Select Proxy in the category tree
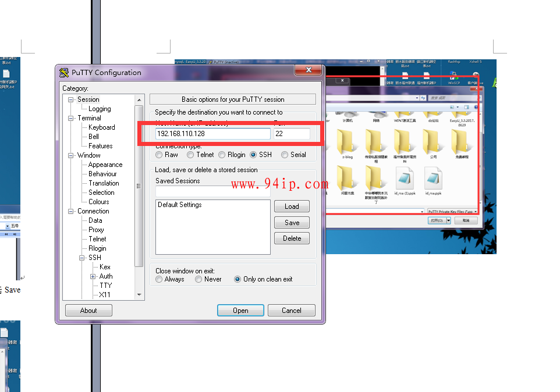 tap(97, 230)
